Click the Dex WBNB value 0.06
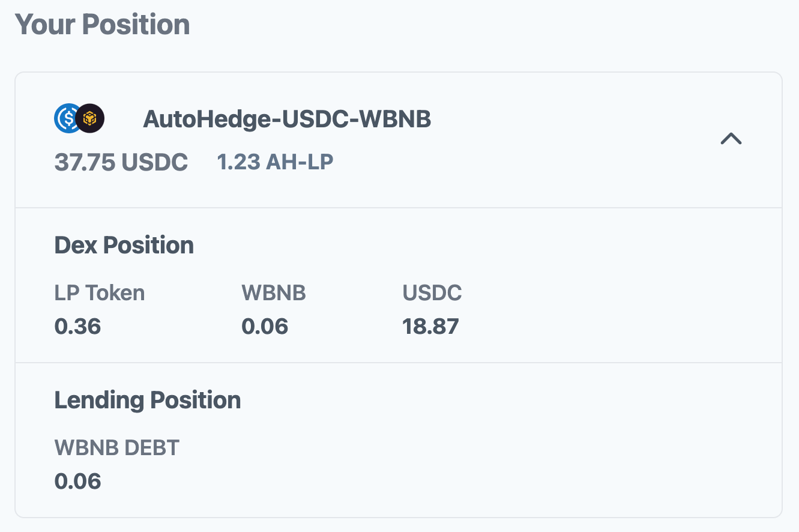The image size is (799, 532). [265, 327]
